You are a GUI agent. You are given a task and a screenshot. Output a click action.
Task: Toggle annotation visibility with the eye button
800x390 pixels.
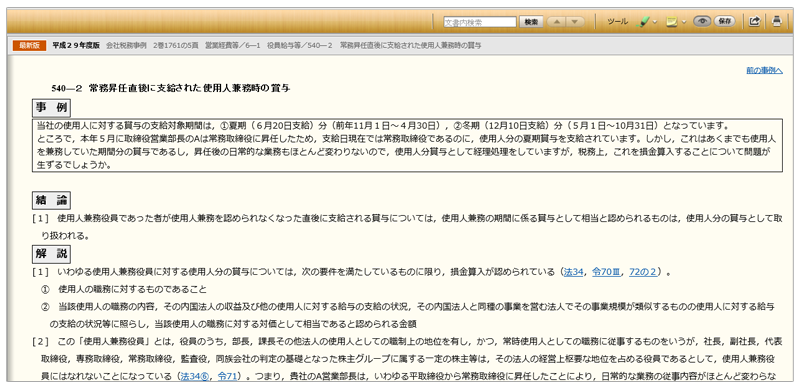[x=702, y=21]
